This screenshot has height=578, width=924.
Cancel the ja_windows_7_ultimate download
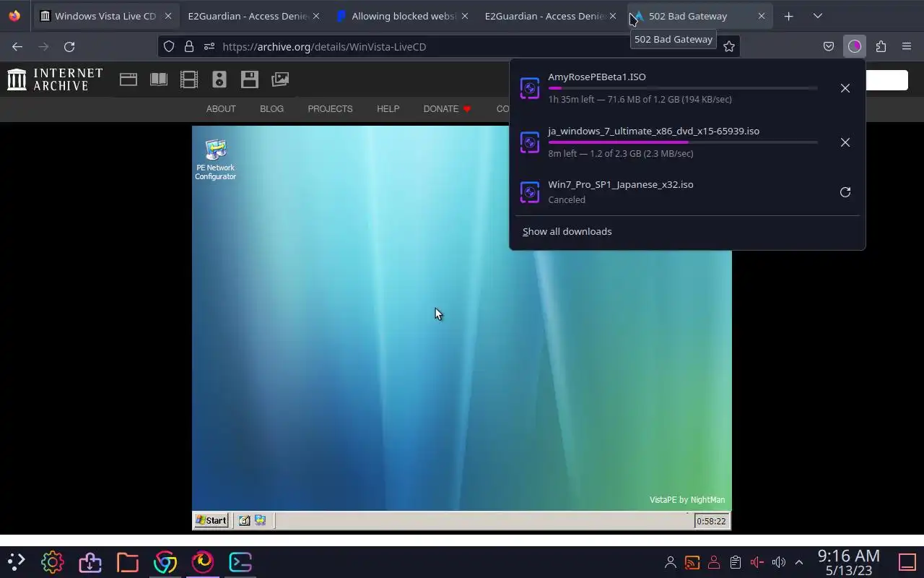(845, 142)
